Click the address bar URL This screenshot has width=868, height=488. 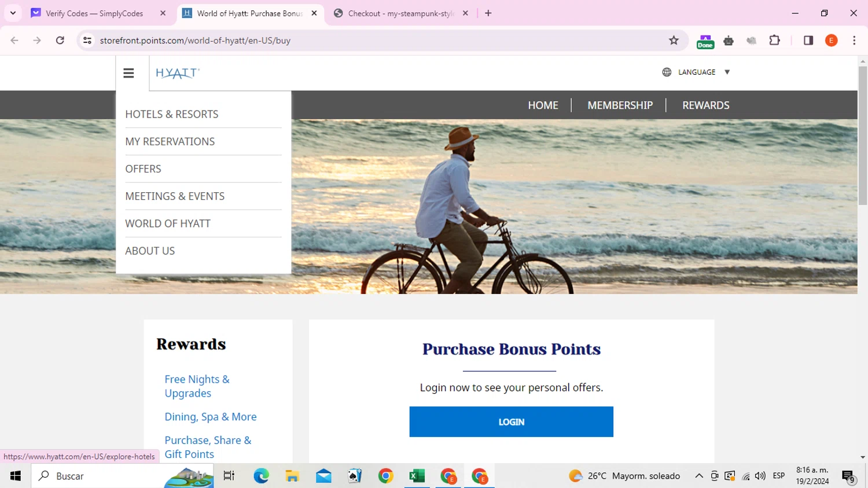195,41
